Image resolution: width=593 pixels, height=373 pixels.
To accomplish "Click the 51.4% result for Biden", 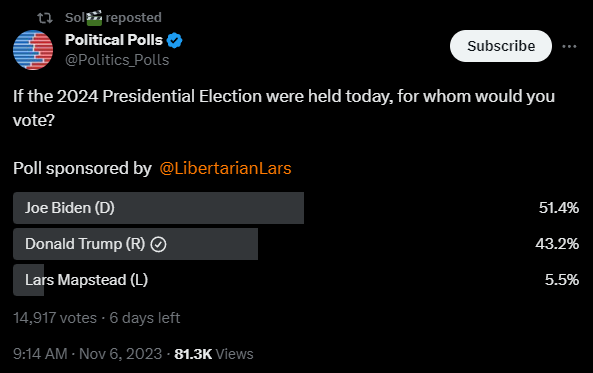I will [x=559, y=208].
